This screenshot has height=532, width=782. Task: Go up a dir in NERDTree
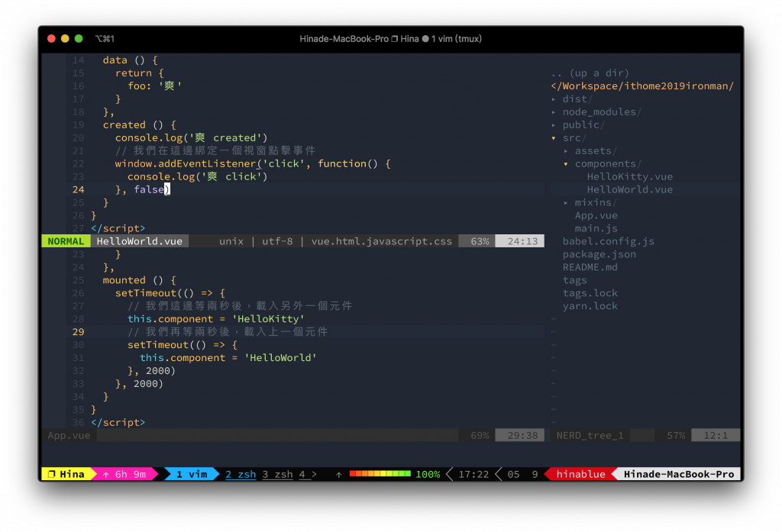pos(590,73)
